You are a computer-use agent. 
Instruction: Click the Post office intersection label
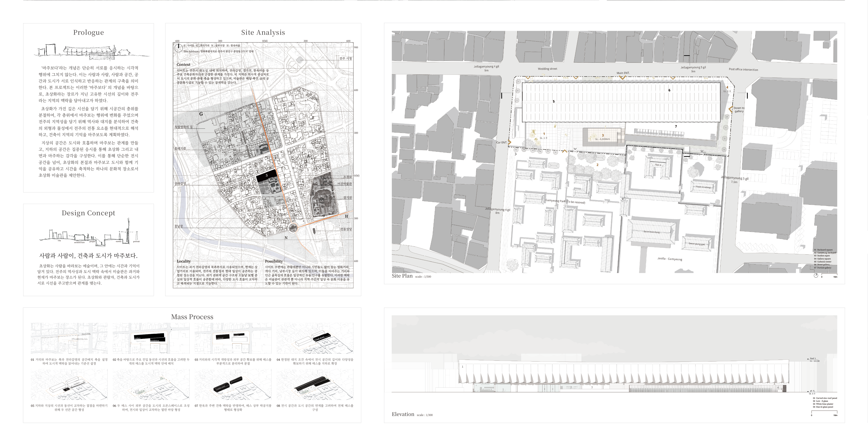click(x=743, y=69)
